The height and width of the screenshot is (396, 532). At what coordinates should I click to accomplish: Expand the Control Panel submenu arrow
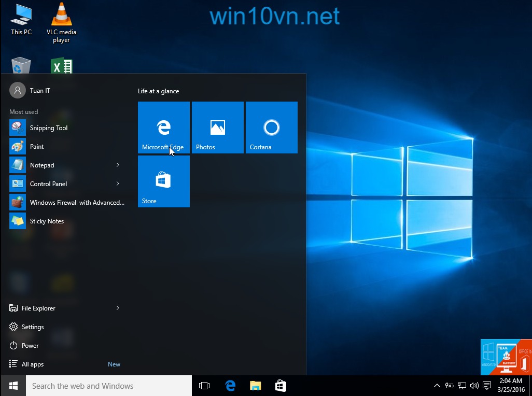[118, 183]
